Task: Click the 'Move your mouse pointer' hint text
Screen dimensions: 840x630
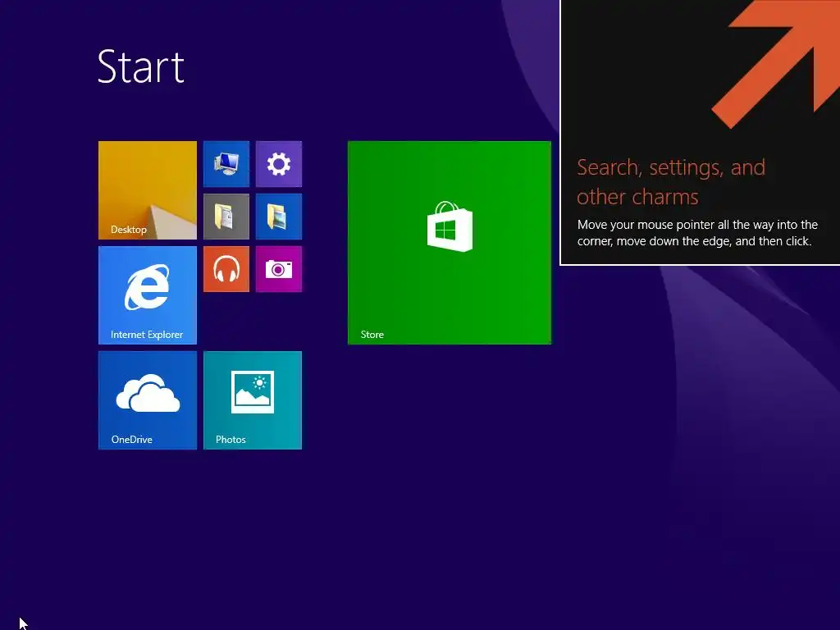Action: coord(697,232)
